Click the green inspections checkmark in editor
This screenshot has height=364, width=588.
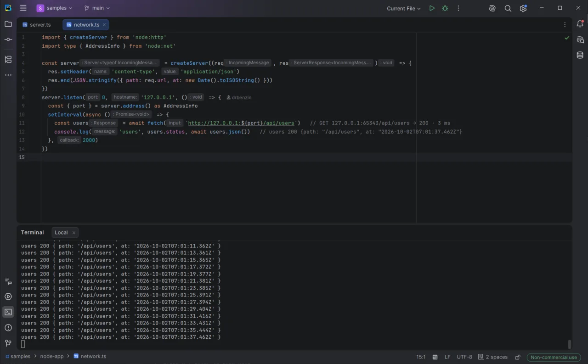click(566, 38)
